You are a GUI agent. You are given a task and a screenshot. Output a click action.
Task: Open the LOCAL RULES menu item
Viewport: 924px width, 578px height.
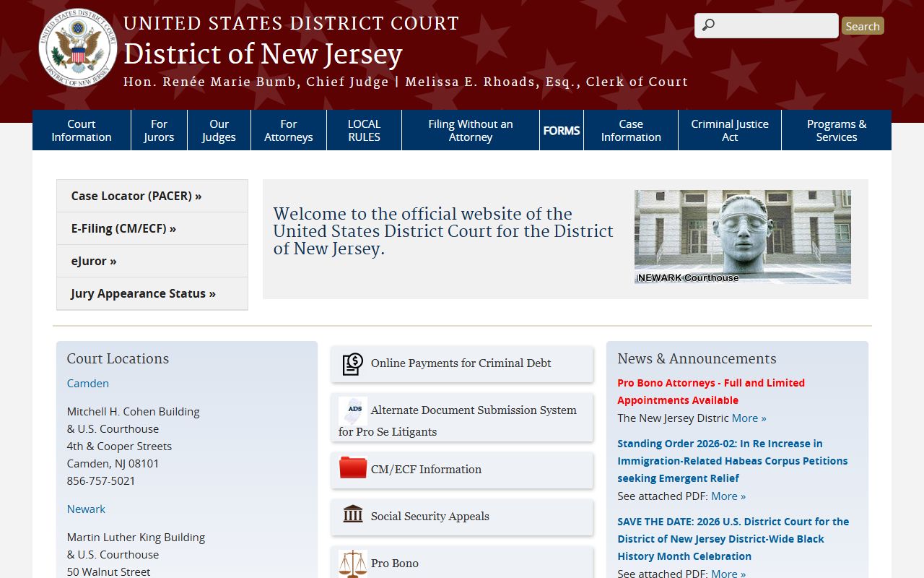364,130
